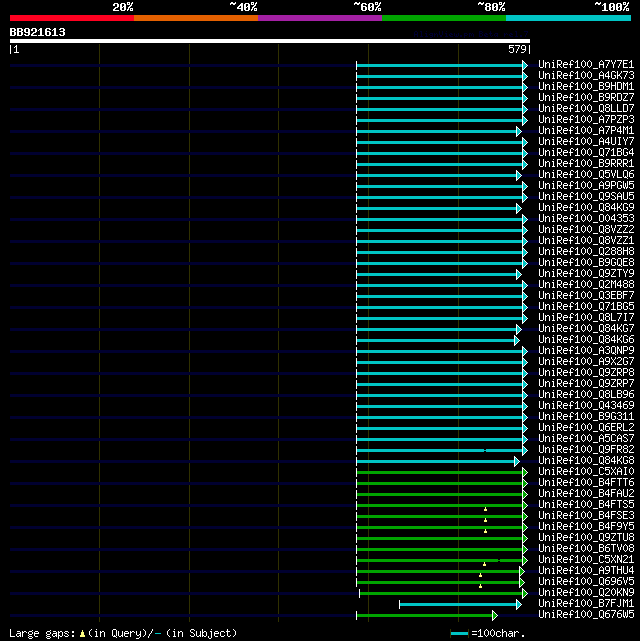Select hit label UniRef100_A5CAS7
This screenshot has height=641, width=640.
point(586,439)
